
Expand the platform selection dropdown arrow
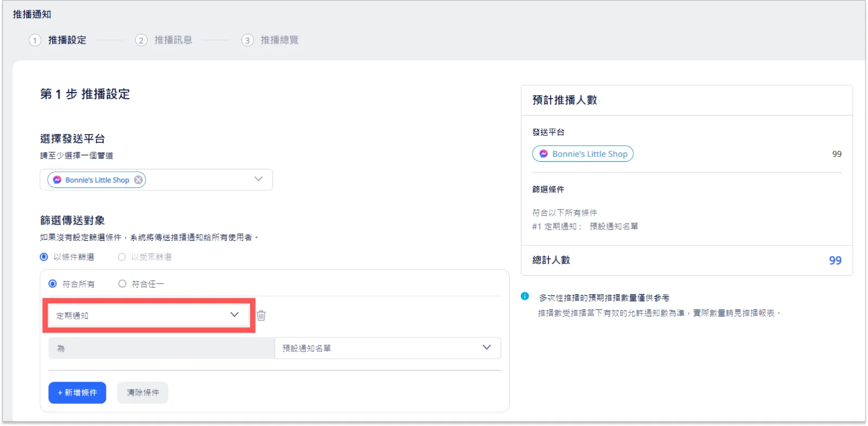[x=258, y=179]
